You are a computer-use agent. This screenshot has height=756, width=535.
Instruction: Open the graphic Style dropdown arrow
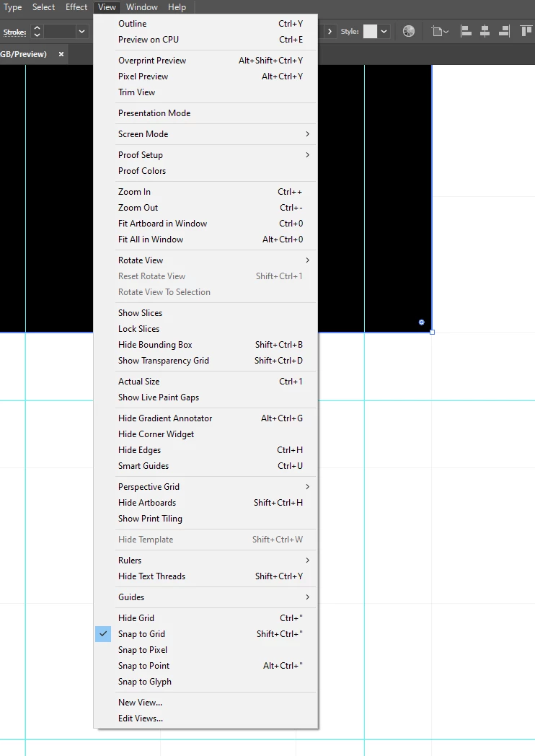click(384, 31)
